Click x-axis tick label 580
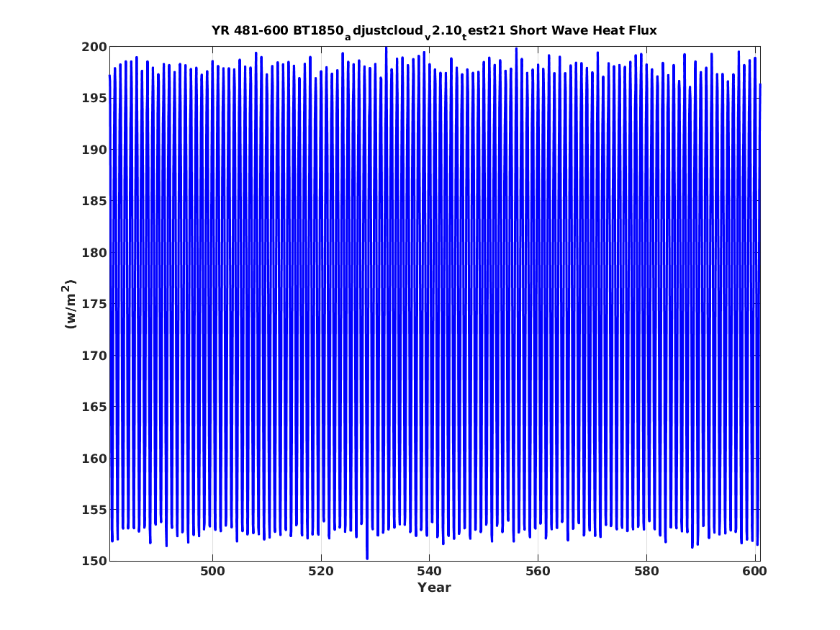840x630 pixels. coord(646,572)
